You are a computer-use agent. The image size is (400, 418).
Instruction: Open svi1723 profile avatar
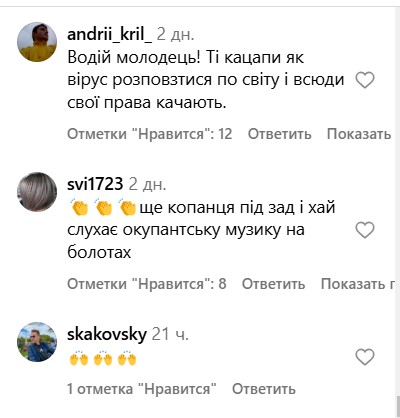click(x=37, y=192)
